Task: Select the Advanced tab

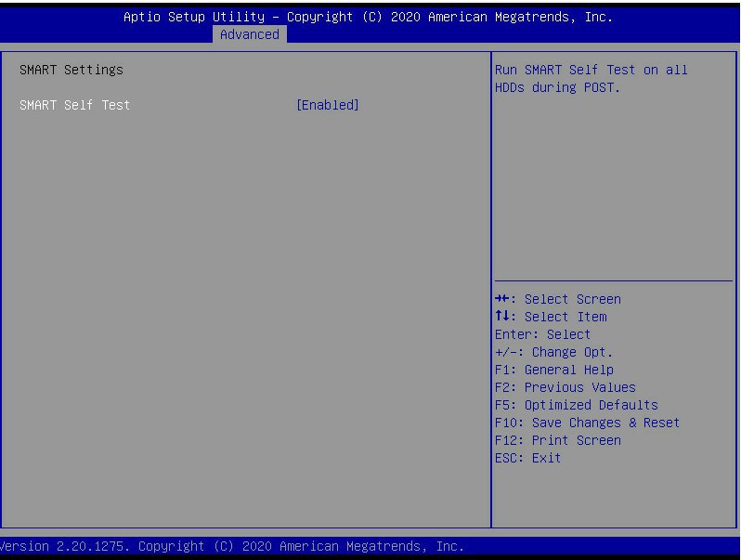Action: (x=250, y=34)
